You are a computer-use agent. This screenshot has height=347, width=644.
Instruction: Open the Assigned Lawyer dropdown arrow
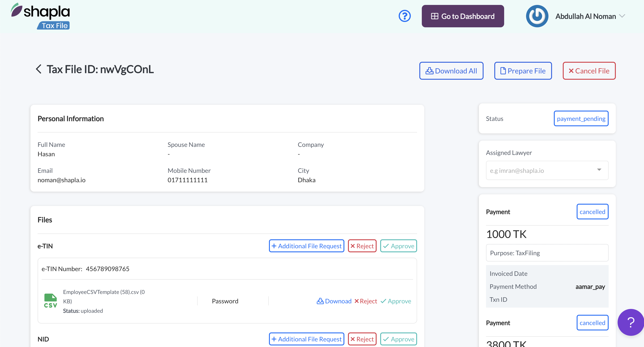[599, 170]
